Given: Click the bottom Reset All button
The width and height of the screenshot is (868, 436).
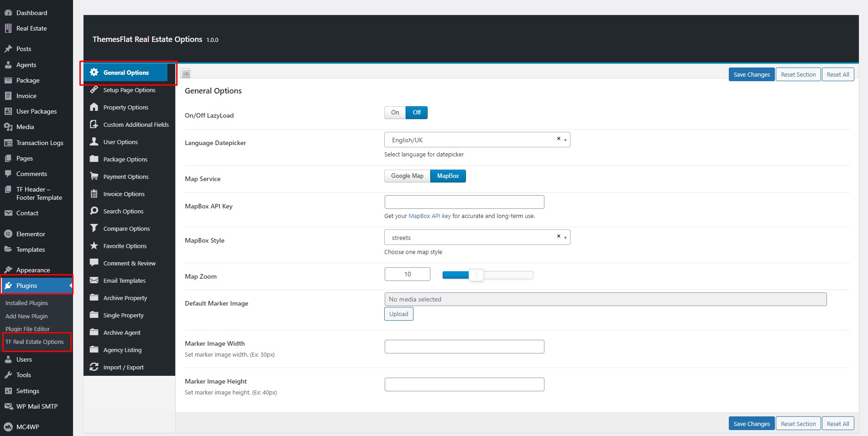Looking at the screenshot, I should pos(838,424).
